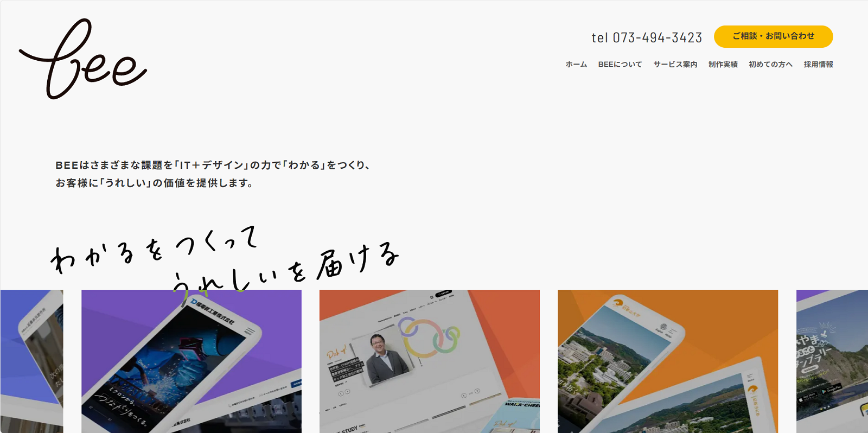Click the orange Pick up! label beside portrait
The height and width of the screenshot is (433, 868).
(x=336, y=353)
